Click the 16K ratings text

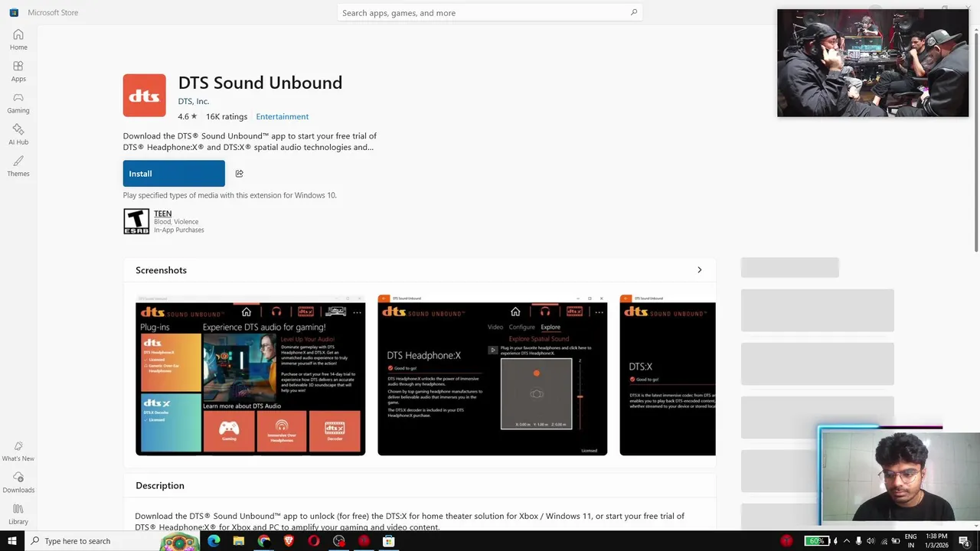(x=227, y=116)
